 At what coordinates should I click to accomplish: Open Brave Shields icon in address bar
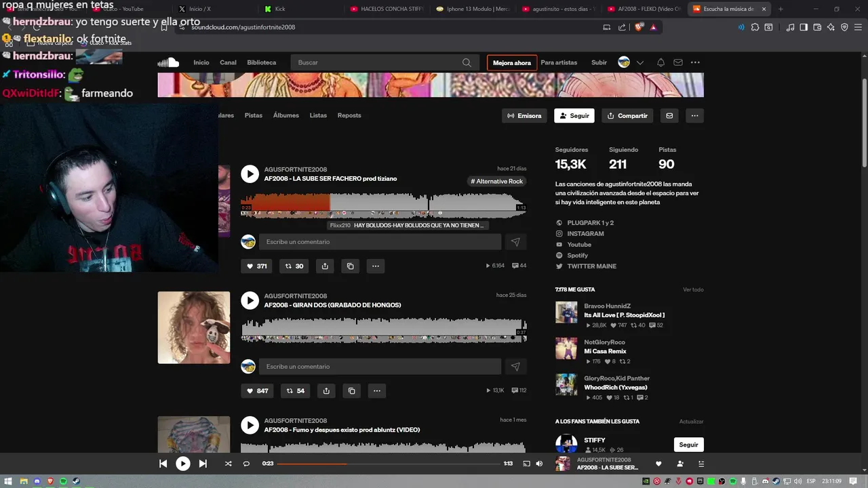point(639,27)
